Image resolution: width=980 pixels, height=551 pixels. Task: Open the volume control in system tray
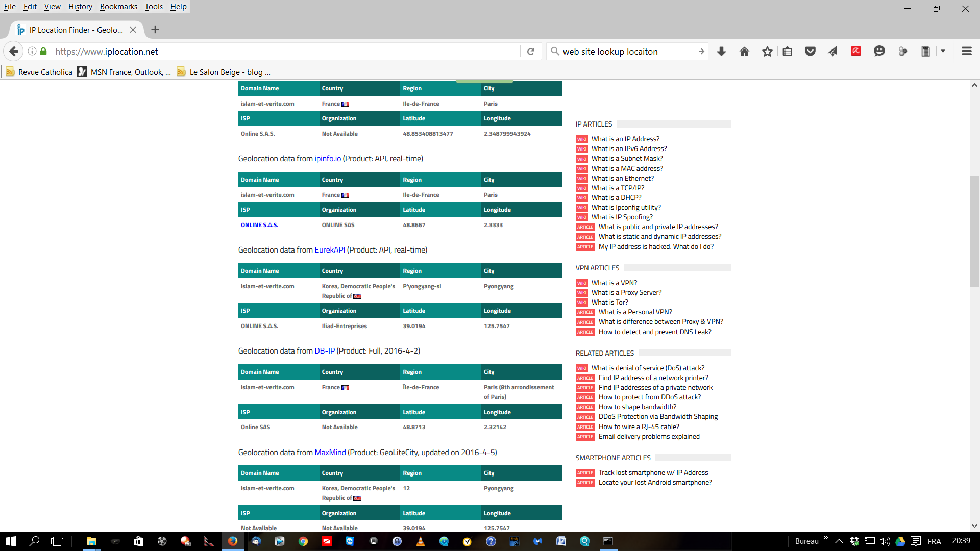coord(885,541)
